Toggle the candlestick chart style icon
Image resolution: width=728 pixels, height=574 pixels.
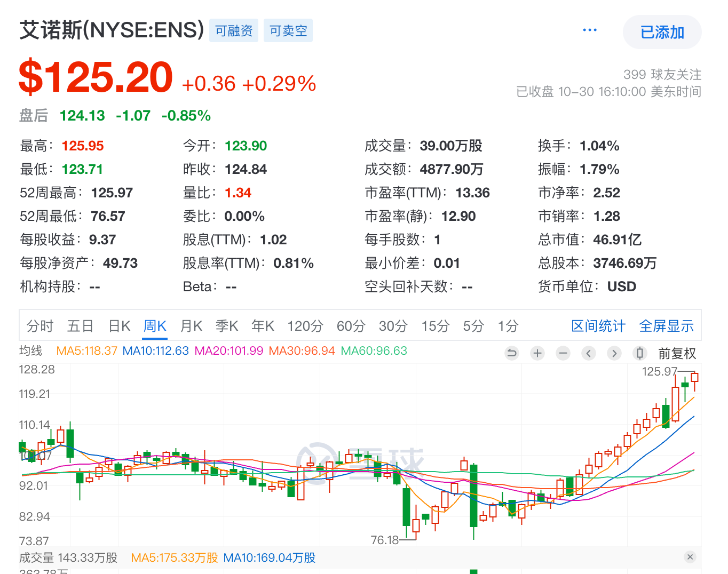(640, 353)
